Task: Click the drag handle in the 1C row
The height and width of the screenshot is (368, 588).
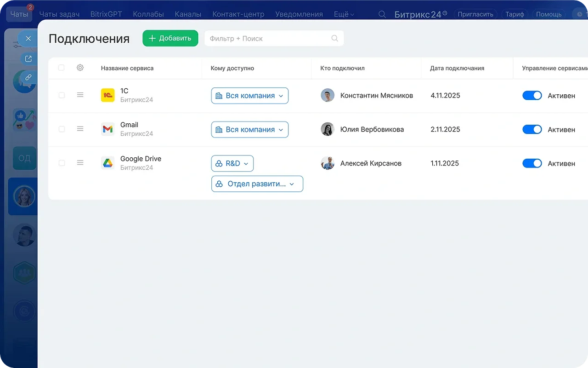Action: tap(80, 95)
